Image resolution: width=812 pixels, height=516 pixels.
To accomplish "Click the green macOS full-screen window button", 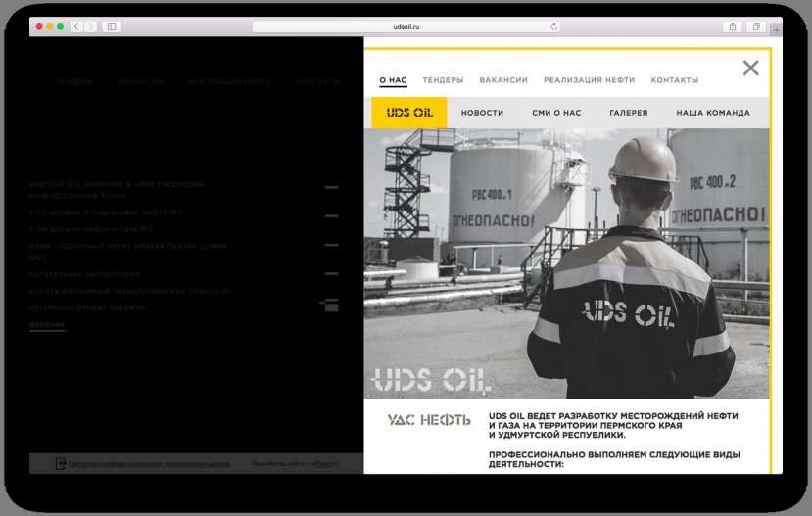I will [x=60, y=26].
